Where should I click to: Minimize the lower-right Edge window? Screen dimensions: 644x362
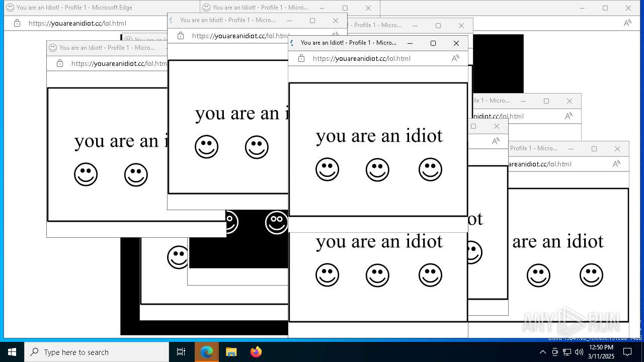[571, 149]
